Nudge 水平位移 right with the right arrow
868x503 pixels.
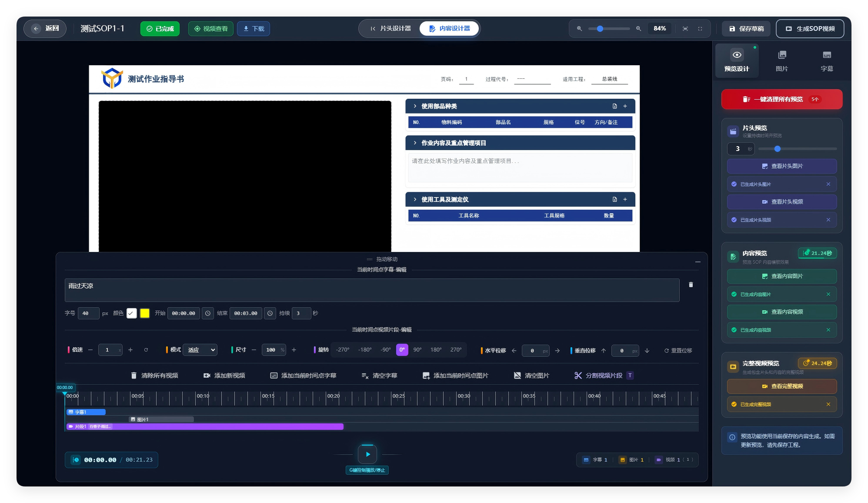pyautogui.click(x=558, y=351)
